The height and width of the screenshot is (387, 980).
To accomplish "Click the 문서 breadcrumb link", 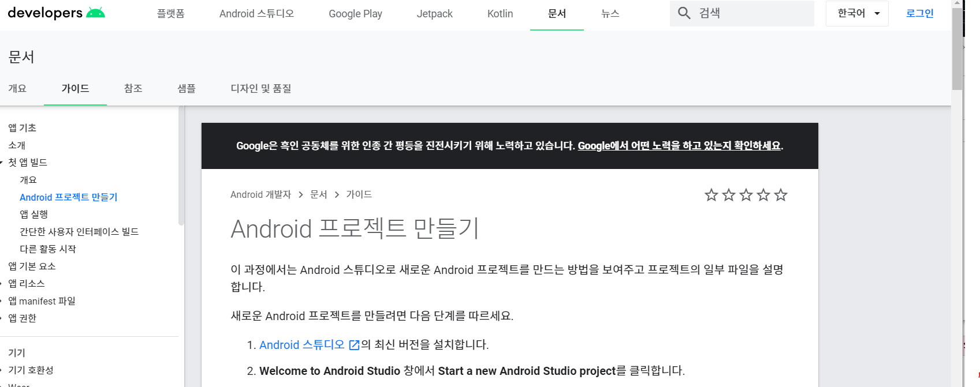I will [x=319, y=194].
